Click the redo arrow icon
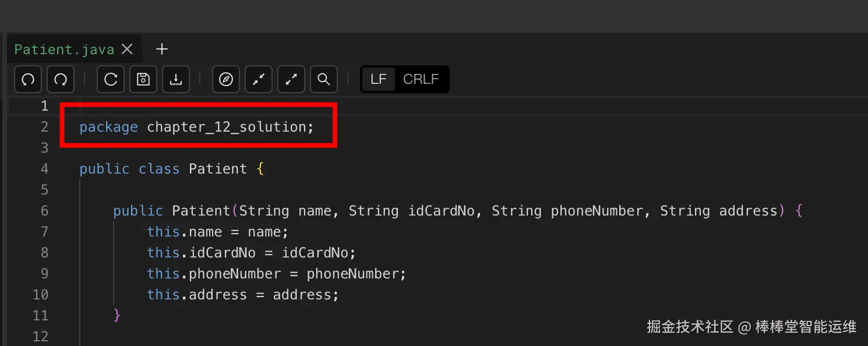This screenshot has height=346, width=868. [x=60, y=79]
